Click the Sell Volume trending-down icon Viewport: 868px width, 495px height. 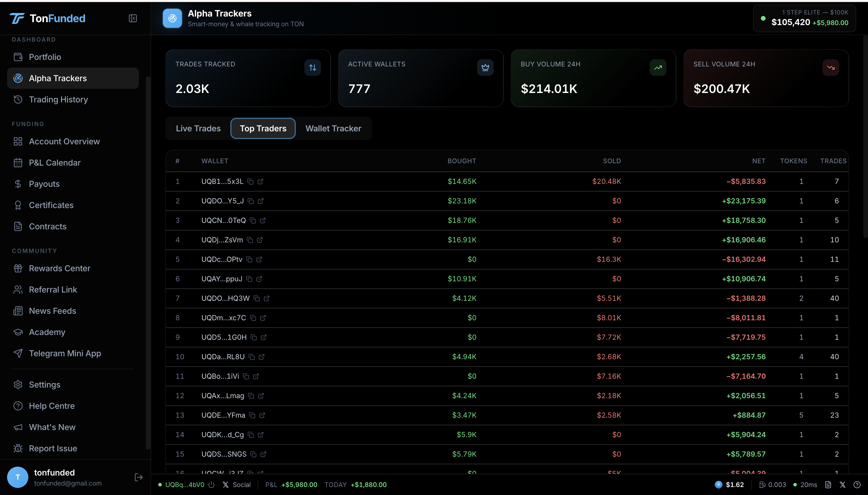coord(831,68)
